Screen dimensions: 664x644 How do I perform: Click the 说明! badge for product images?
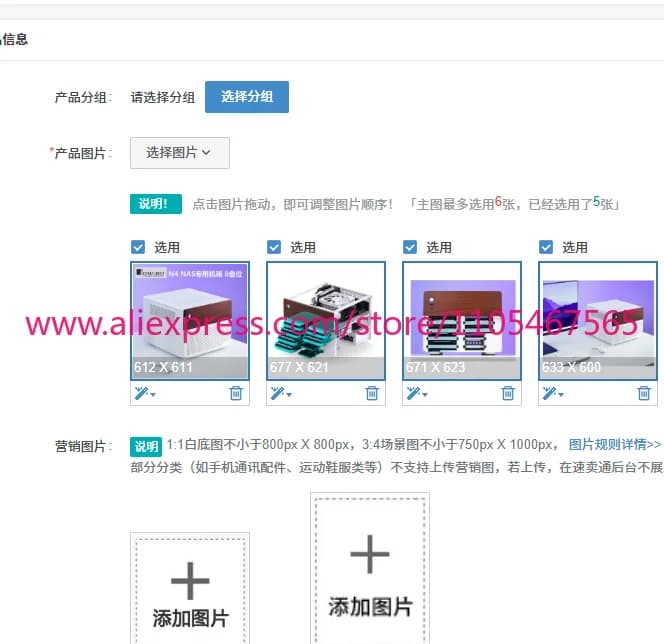click(x=156, y=204)
